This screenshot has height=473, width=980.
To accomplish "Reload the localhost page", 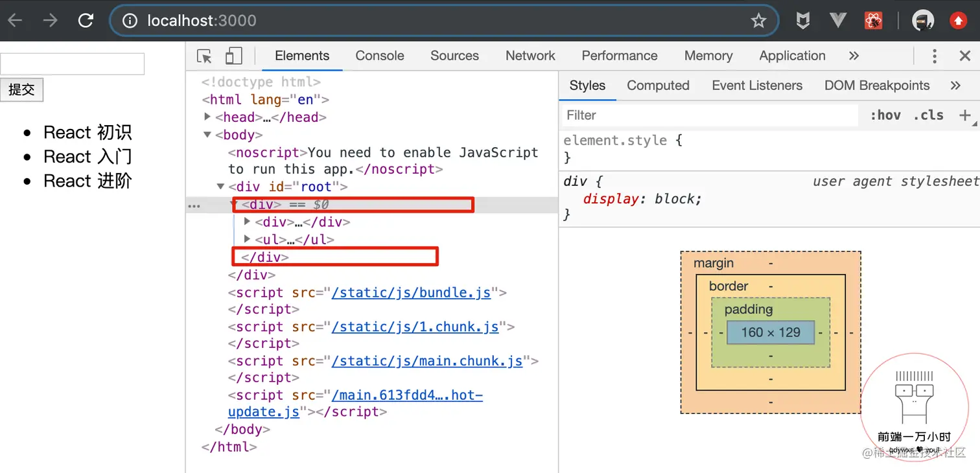I will click(86, 21).
